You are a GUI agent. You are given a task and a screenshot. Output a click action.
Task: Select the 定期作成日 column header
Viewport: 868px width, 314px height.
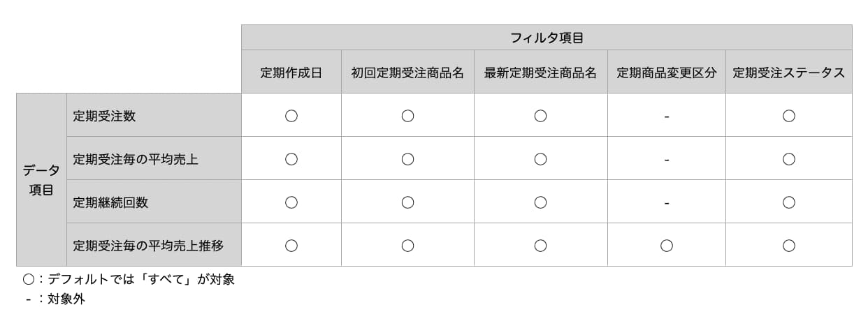point(291,72)
